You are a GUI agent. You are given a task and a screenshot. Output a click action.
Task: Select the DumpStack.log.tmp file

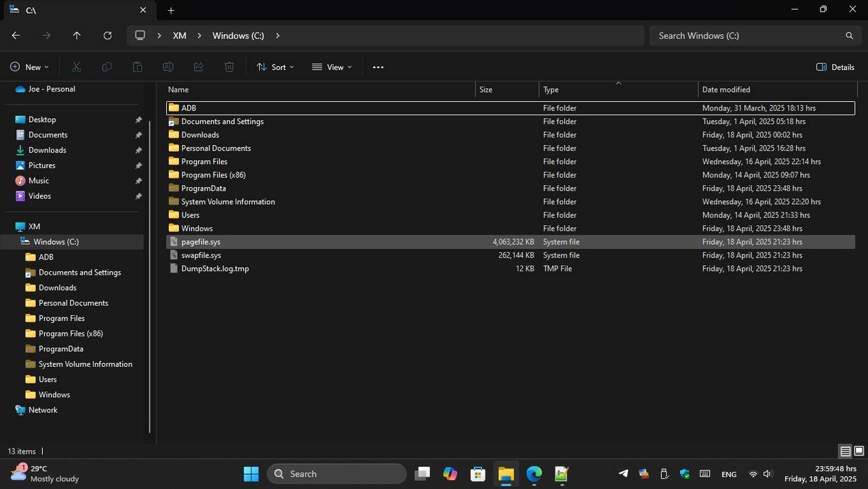pos(511,269)
